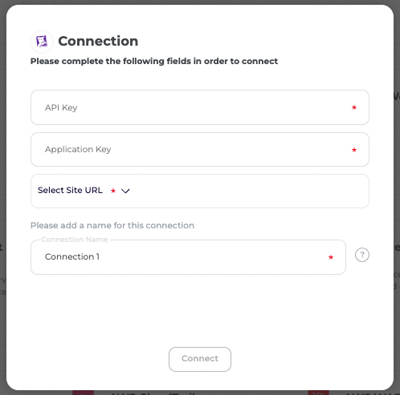
Task: Click the Connect button
Action: (200, 359)
